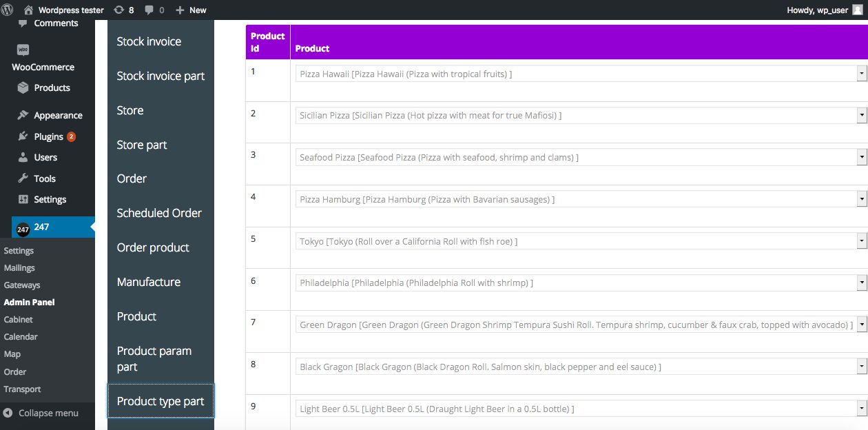Click New in the admin bar
Screen dimensions: 868x430
click(198, 10)
